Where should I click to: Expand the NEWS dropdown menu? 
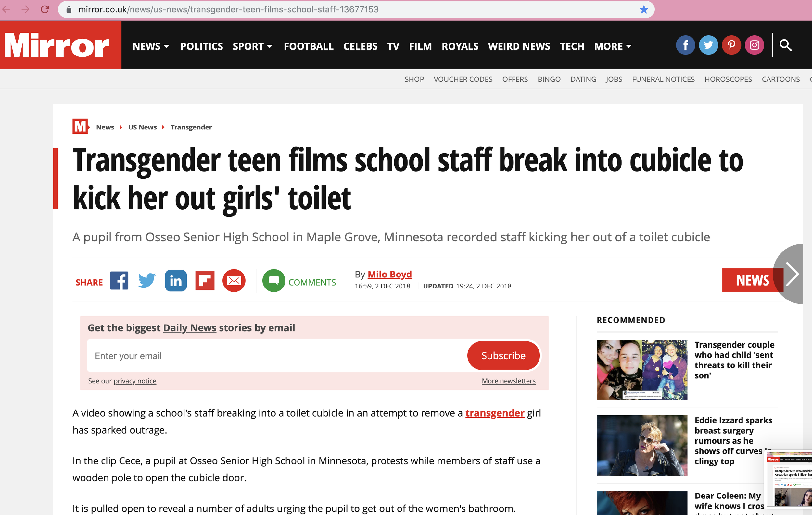[151, 46]
